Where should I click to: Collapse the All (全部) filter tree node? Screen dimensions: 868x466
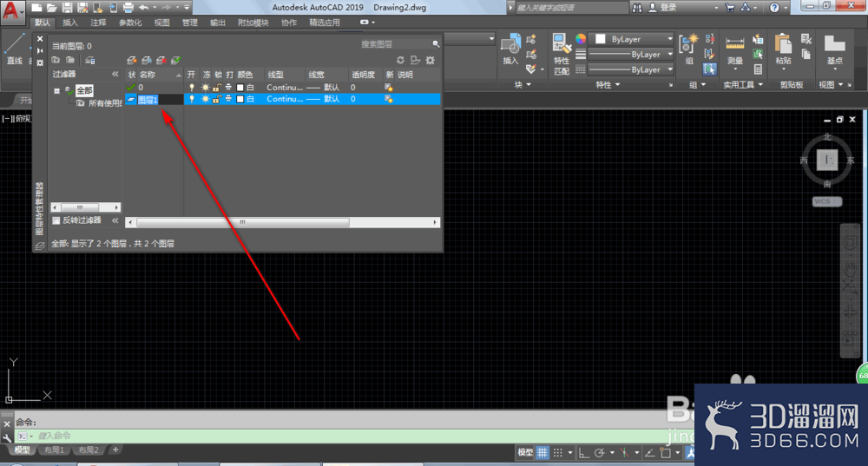(56, 91)
